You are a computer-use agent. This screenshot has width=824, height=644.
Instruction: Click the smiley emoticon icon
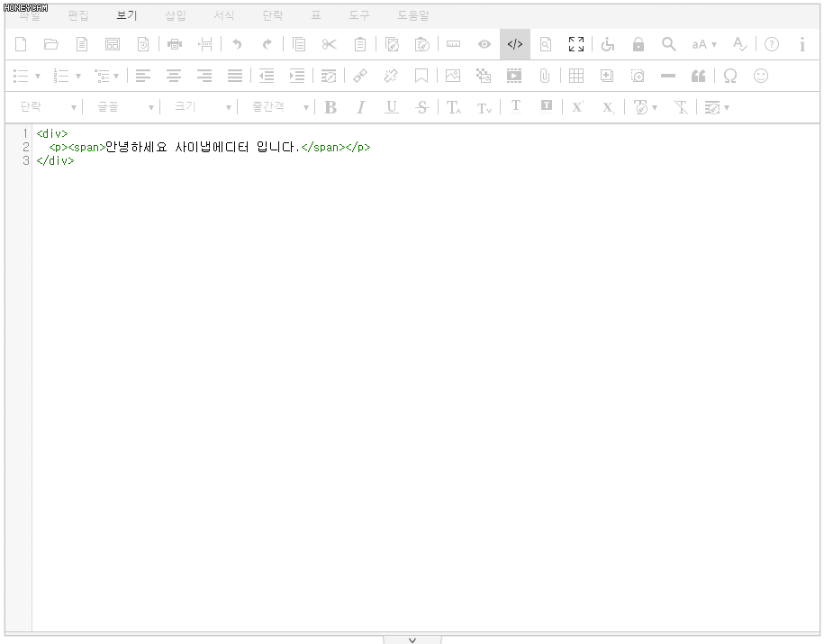[x=761, y=77]
